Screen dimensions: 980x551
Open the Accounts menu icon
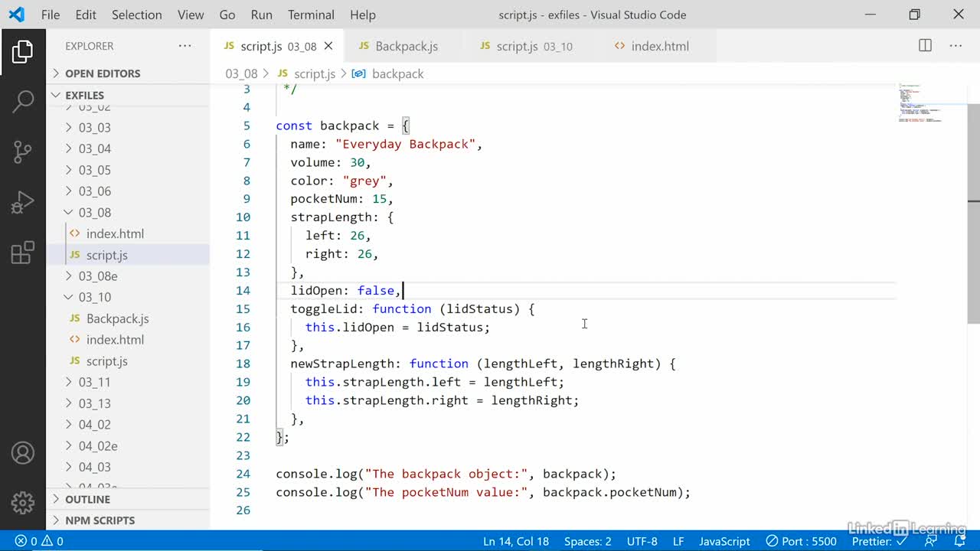pos(22,453)
